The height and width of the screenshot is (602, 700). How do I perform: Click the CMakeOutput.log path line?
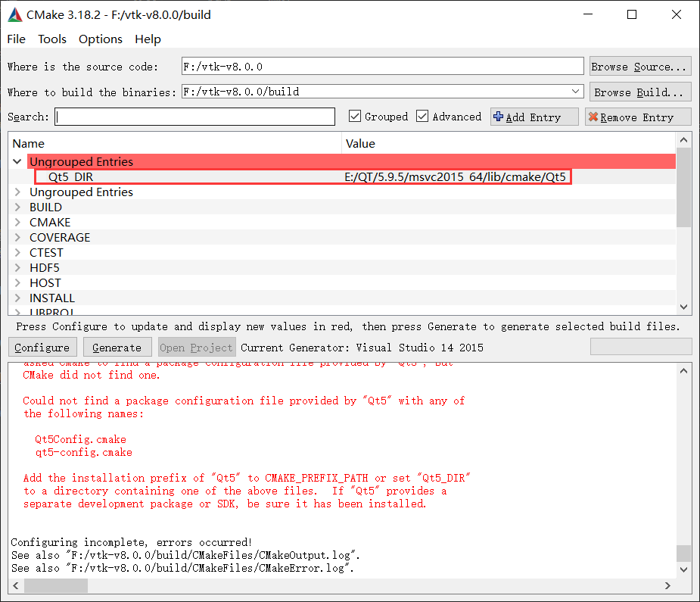tap(185, 555)
